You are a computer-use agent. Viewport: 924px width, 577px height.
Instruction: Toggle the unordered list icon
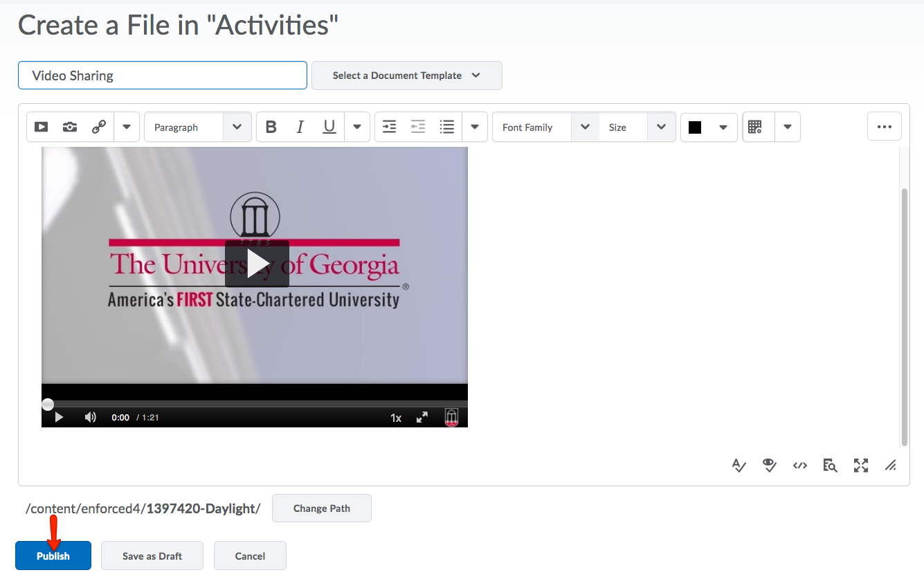click(x=447, y=127)
